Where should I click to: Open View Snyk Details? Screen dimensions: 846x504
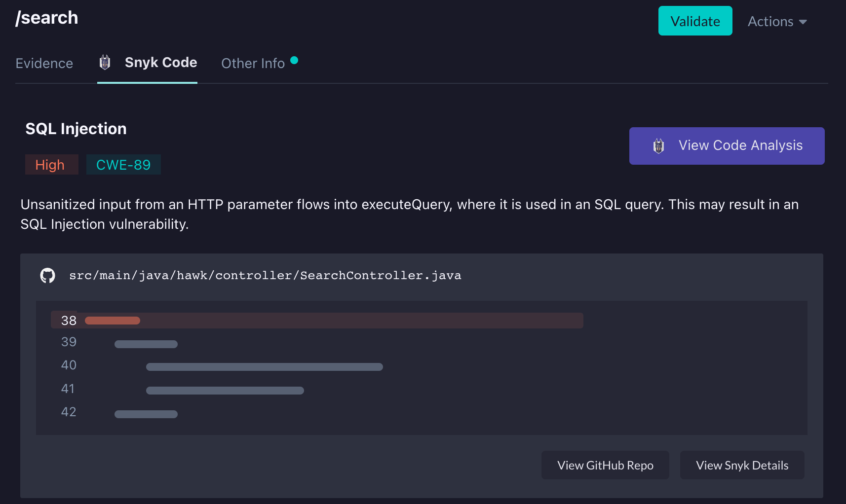point(742,465)
